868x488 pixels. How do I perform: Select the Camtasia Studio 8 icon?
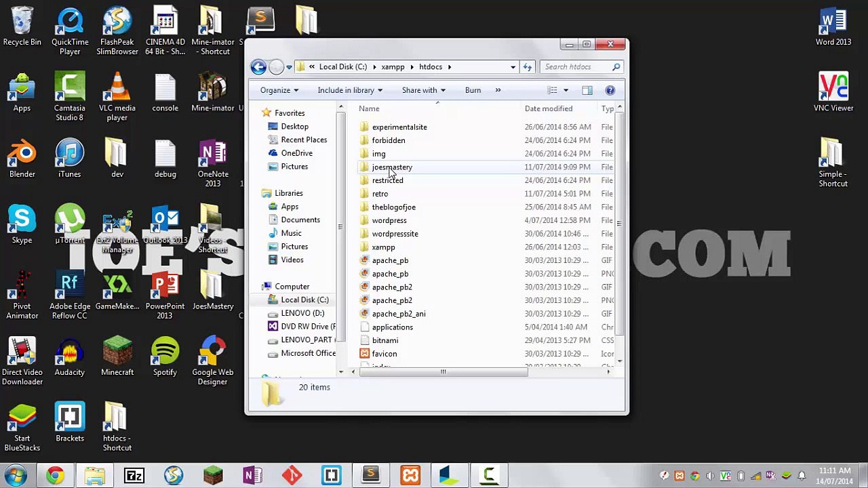tap(70, 97)
